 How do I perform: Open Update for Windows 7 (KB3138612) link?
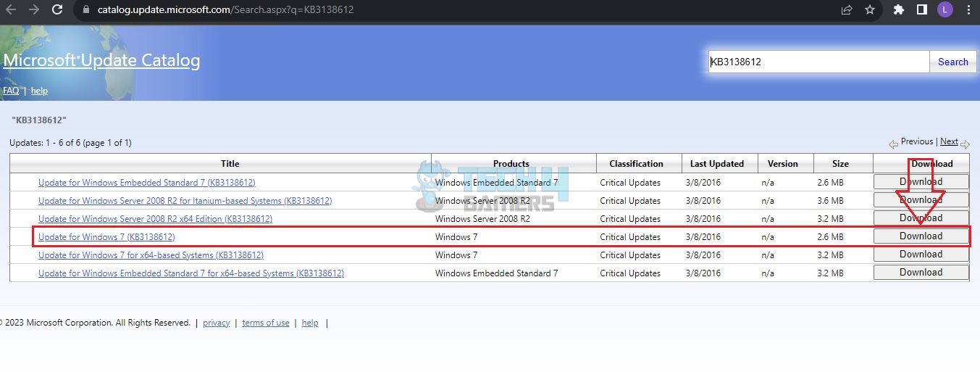[x=106, y=237]
